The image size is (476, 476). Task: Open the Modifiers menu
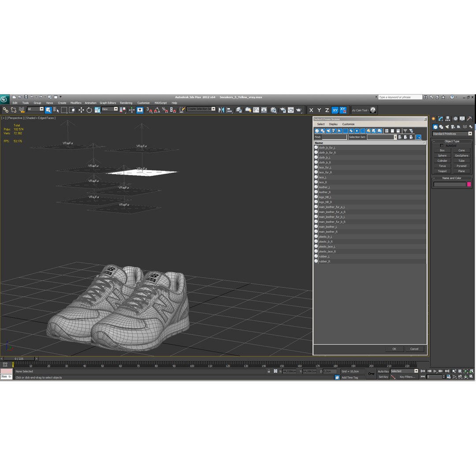pyautogui.click(x=76, y=103)
